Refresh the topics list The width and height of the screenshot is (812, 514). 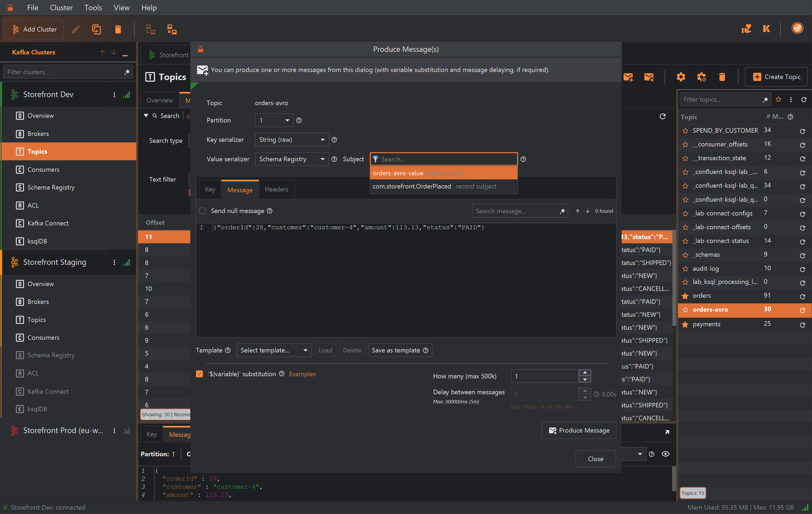(x=804, y=100)
